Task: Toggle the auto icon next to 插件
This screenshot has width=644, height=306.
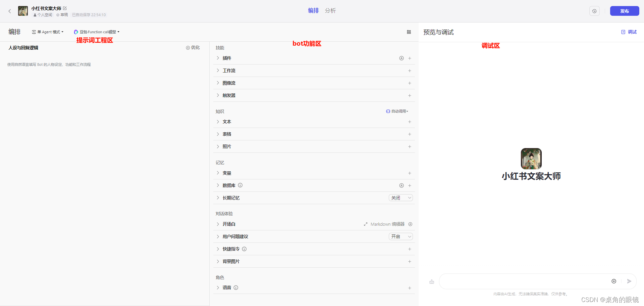Action: coord(401,58)
